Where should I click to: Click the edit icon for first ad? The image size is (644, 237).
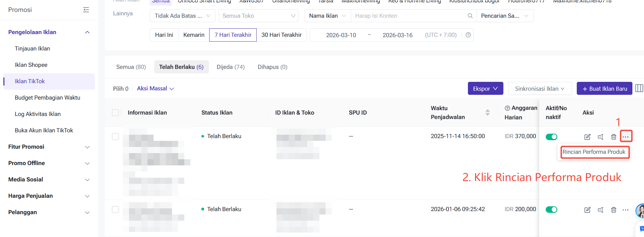click(x=587, y=137)
